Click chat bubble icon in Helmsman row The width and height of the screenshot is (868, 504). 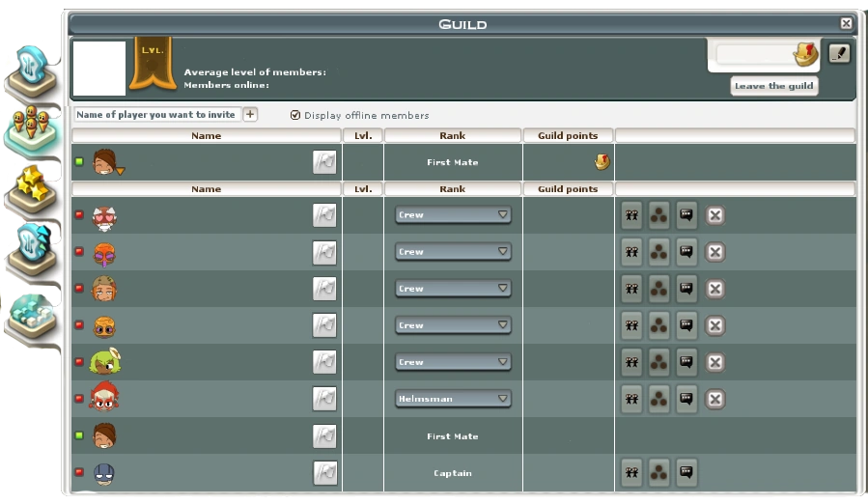coord(686,399)
